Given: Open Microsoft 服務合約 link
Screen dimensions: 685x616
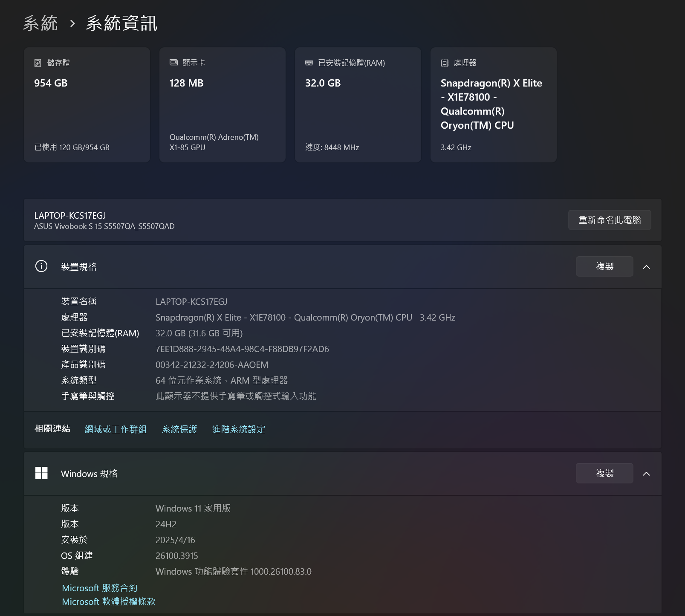Looking at the screenshot, I should click(x=100, y=588).
